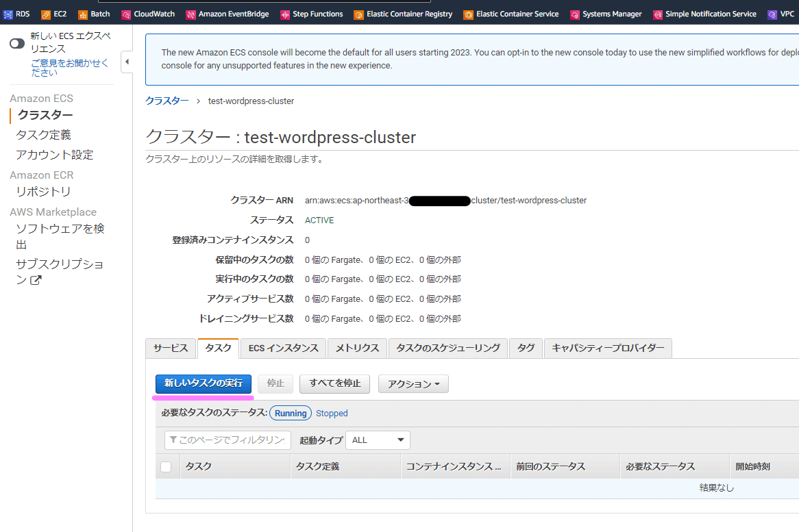Click the ACTIVE status value

coord(319,220)
